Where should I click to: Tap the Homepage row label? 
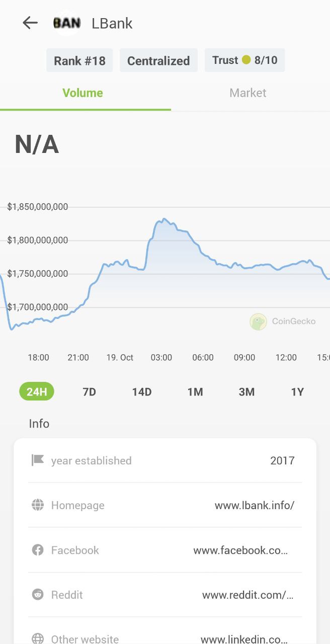point(78,505)
